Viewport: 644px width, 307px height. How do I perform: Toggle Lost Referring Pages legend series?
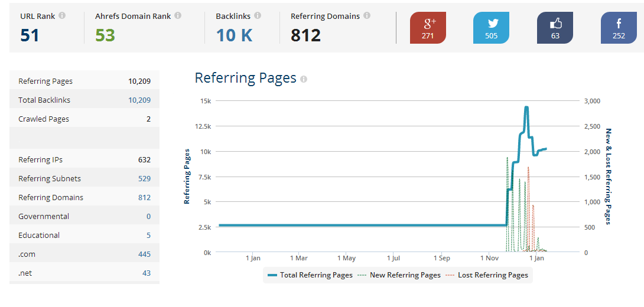pyautogui.click(x=487, y=275)
